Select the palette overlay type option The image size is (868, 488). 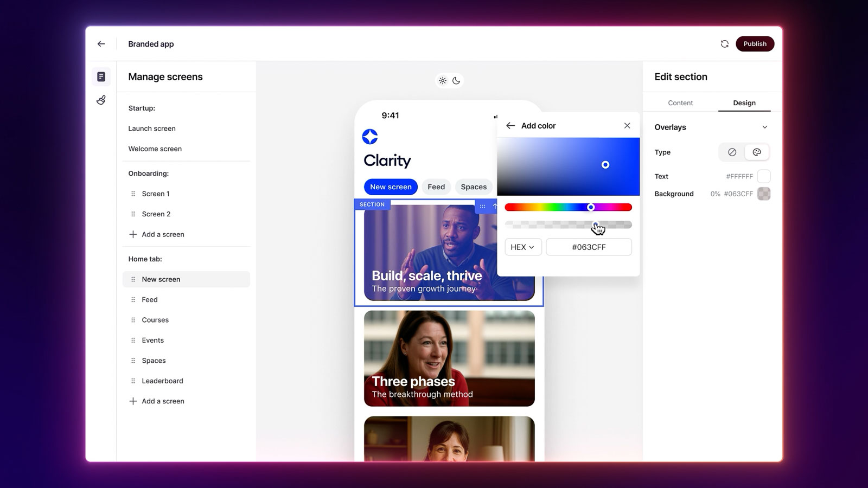click(x=757, y=152)
